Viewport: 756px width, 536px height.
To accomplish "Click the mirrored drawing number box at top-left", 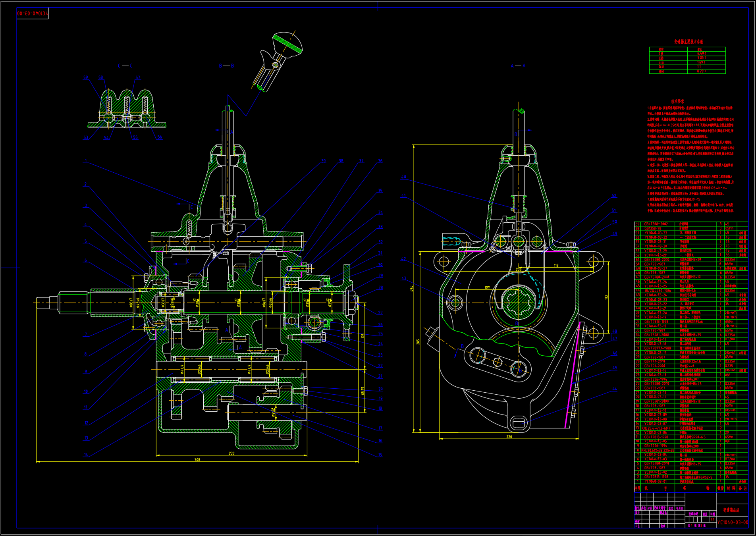I will point(33,13).
